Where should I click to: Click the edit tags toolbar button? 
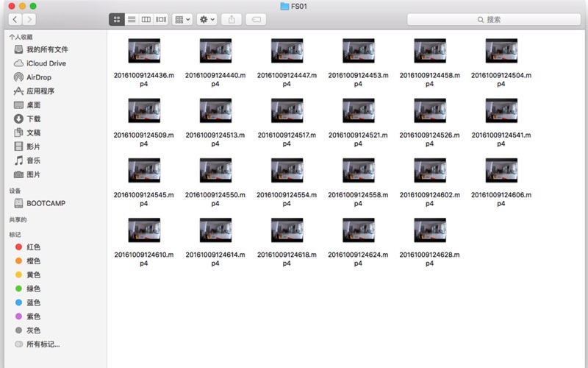pos(256,19)
